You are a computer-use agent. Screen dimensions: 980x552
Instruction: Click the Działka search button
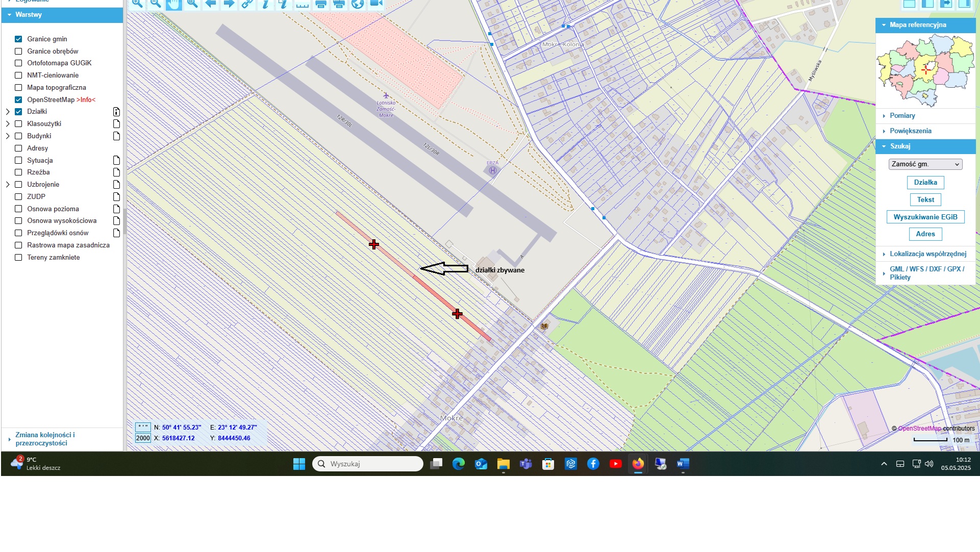tap(925, 183)
